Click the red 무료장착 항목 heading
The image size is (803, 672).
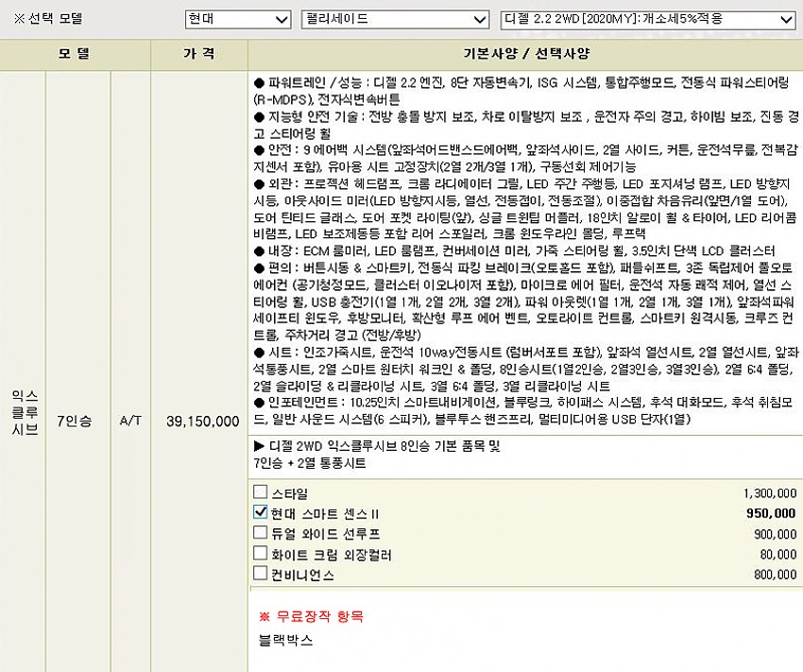311,616
